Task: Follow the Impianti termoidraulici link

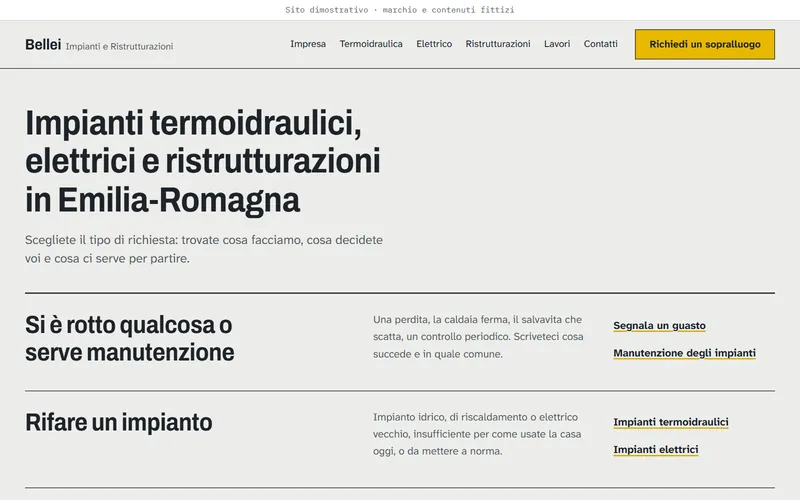Action: pos(671,422)
